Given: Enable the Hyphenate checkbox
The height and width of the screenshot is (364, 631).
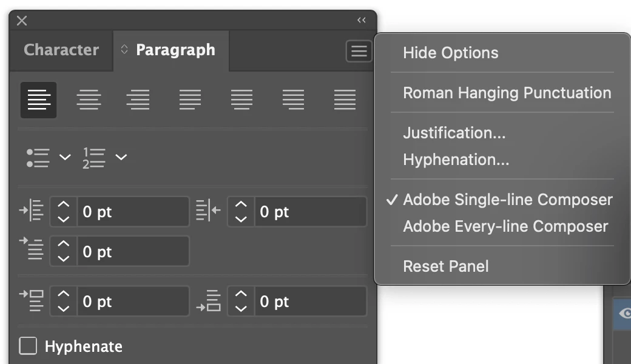Looking at the screenshot, I should (x=28, y=346).
